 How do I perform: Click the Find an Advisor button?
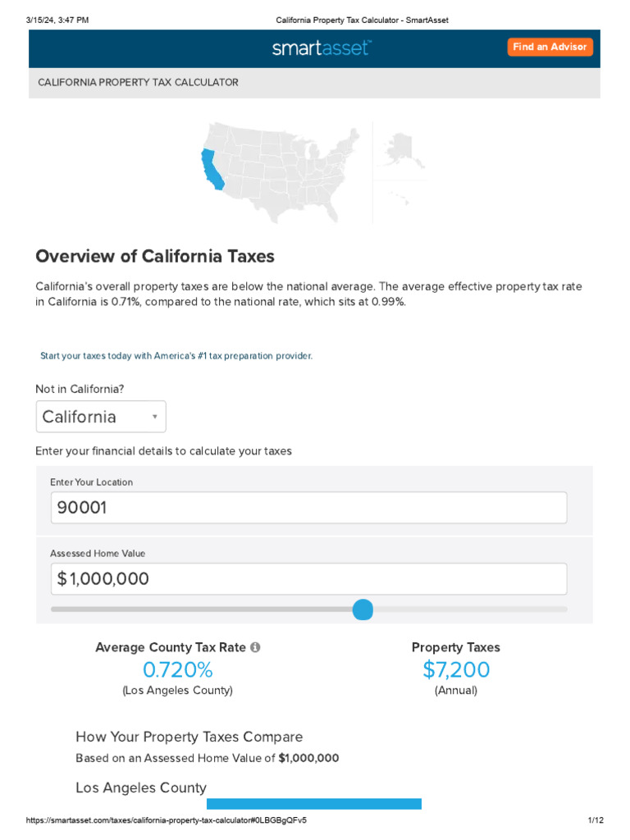click(550, 47)
